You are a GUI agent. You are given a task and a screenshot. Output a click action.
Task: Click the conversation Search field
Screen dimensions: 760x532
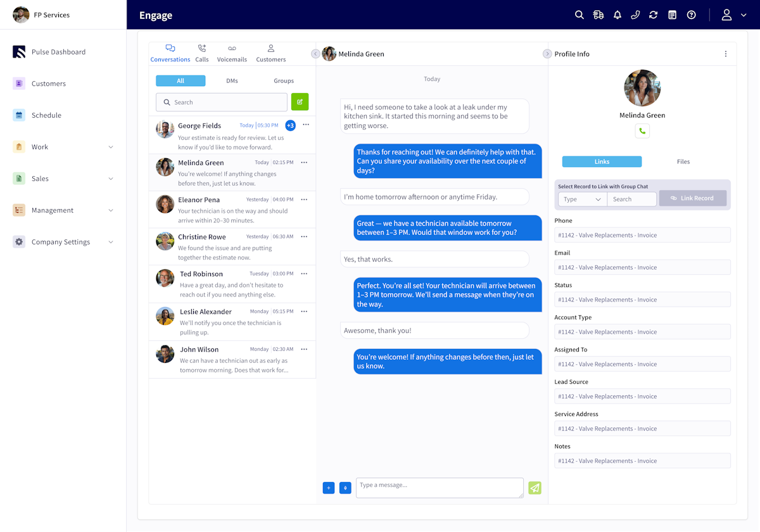click(222, 102)
